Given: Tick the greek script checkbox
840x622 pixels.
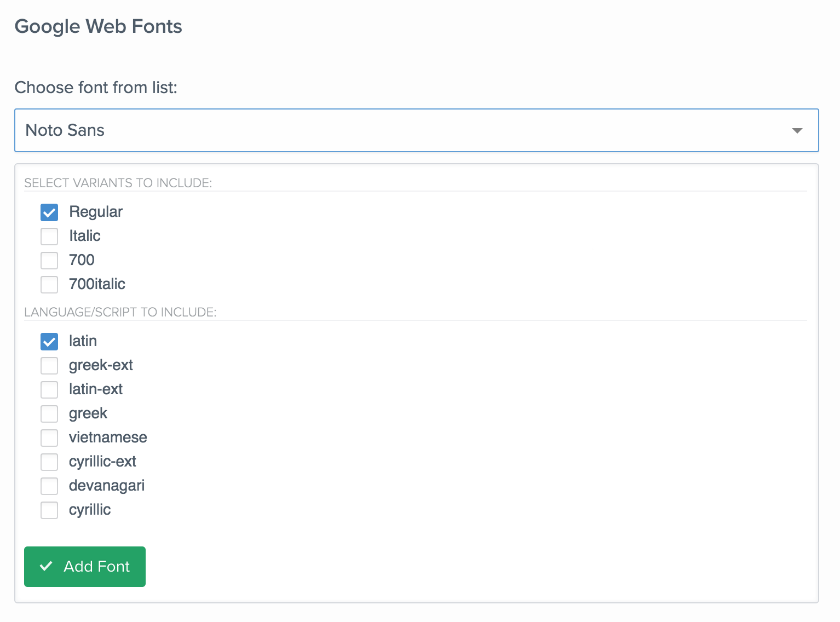Looking at the screenshot, I should click(49, 414).
